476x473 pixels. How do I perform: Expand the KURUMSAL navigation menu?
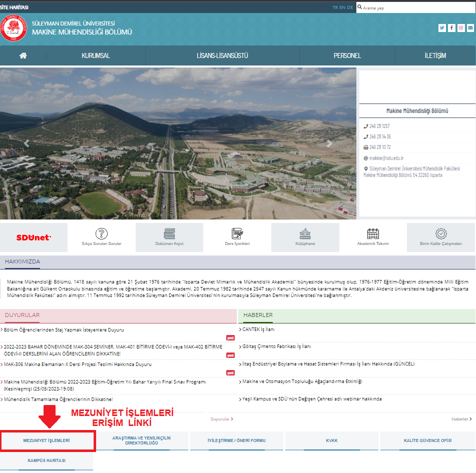(x=96, y=55)
